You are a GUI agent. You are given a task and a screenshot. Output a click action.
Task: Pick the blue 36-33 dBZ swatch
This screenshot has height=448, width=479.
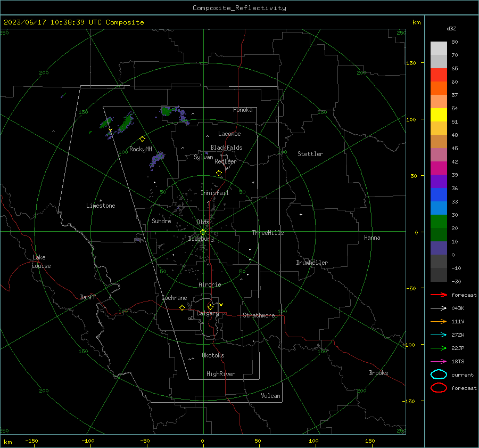coord(439,195)
